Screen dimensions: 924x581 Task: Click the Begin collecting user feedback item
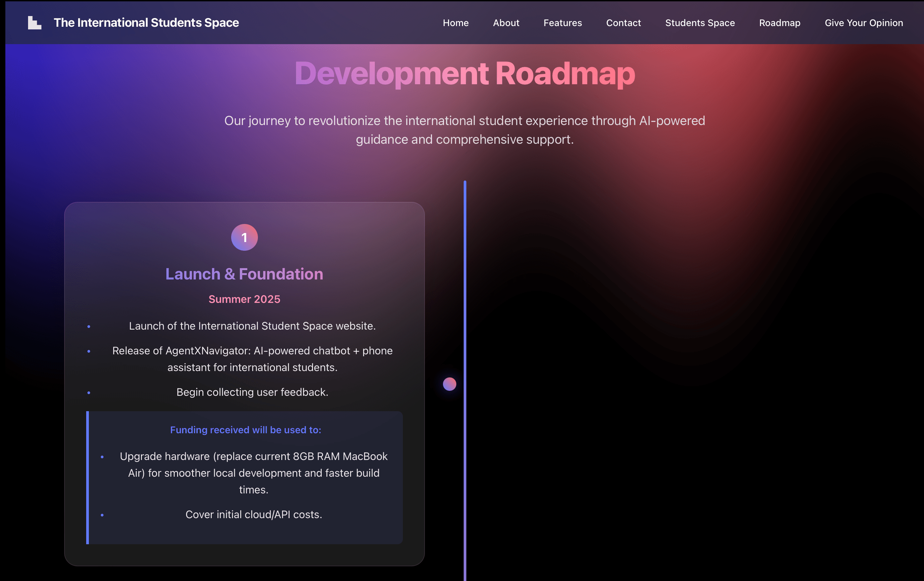click(253, 392)
